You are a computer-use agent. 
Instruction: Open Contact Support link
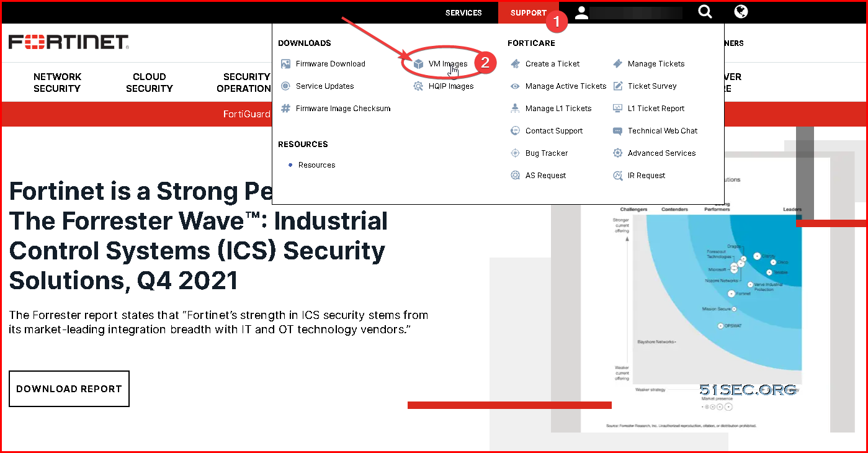[x=554, y=131]
